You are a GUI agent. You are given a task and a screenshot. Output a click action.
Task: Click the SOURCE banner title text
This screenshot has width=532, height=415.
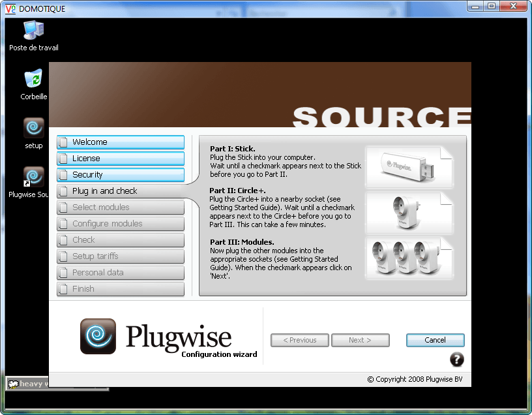click(381, 117)
